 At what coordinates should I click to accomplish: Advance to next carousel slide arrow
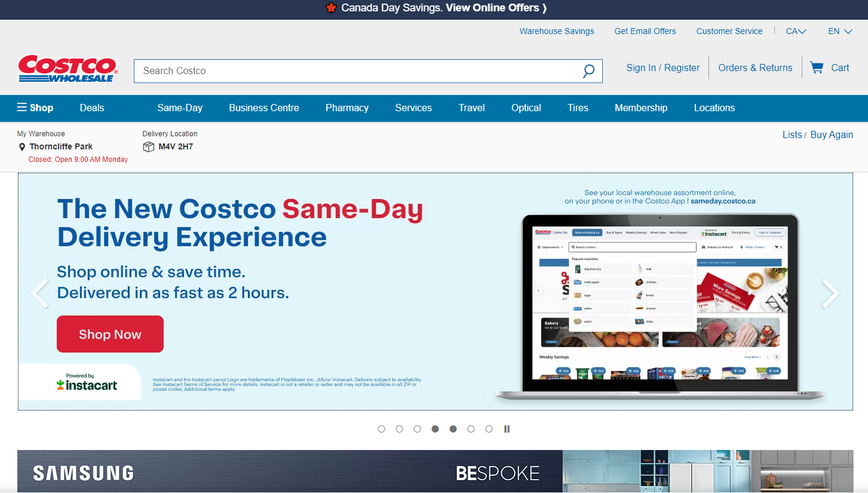tap(830, 293)
